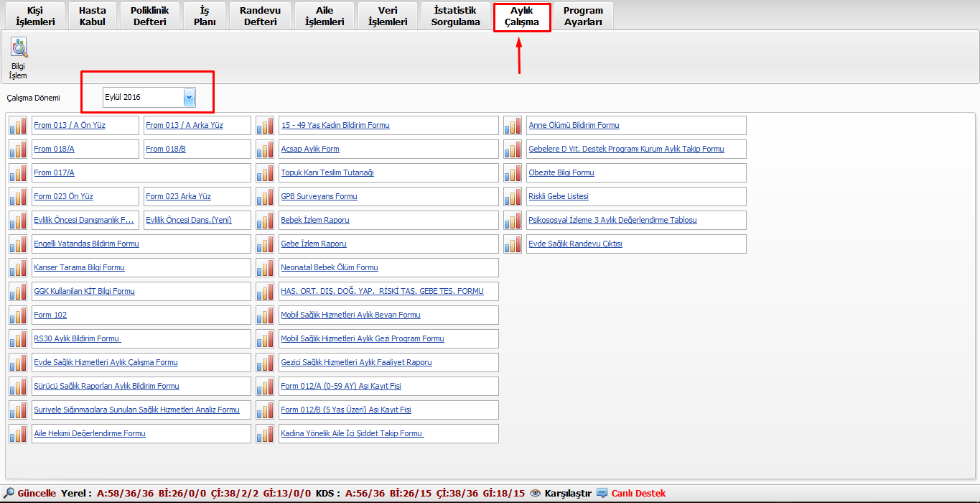
Task: Click the Eylül 2016 period field
Action: [x=142, y=97]
